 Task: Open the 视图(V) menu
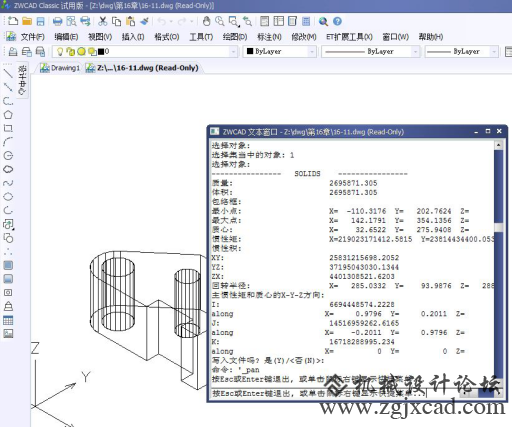pos(100,37)
